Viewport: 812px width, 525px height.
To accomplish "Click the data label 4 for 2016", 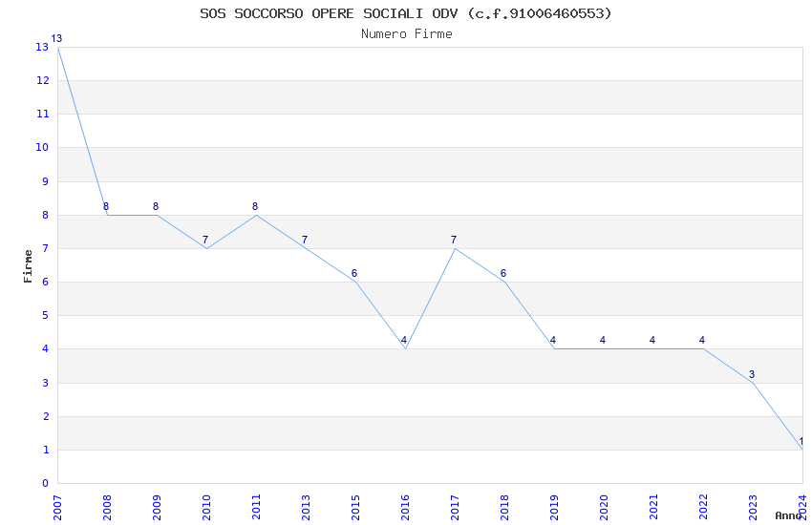I will (404, 341).
